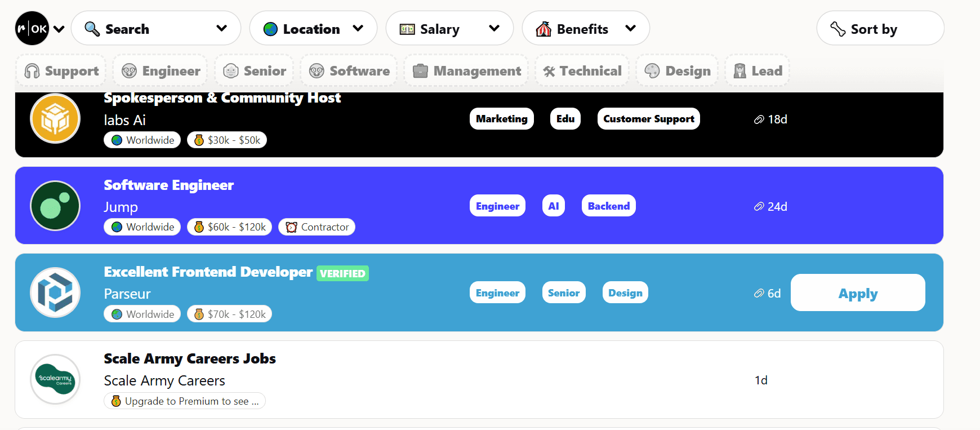Filter jobs by Engineer tag
Screen dimensions: 980x430
(x=161, y=70)
